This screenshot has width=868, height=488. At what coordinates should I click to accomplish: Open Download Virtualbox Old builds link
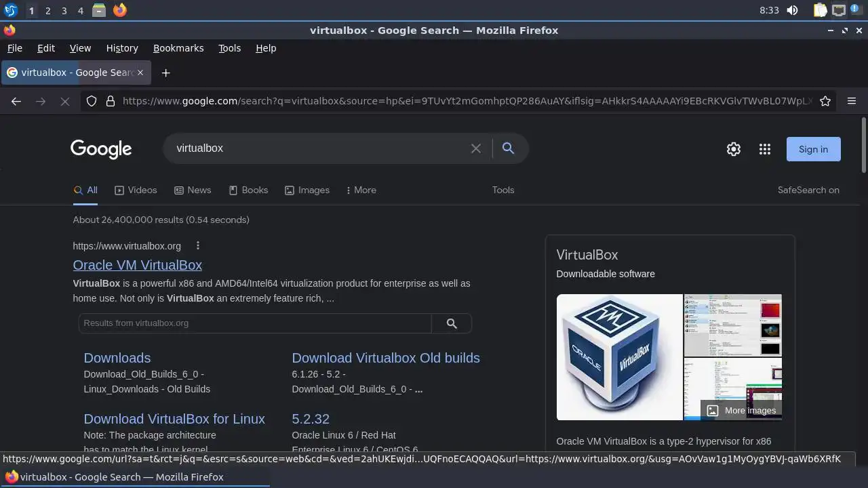pos(386,358)
